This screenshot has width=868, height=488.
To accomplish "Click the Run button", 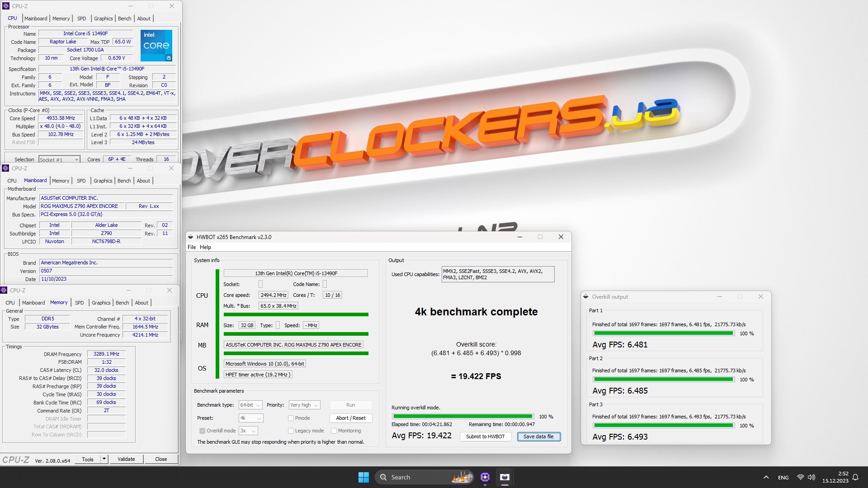I will tap(351, 405).
